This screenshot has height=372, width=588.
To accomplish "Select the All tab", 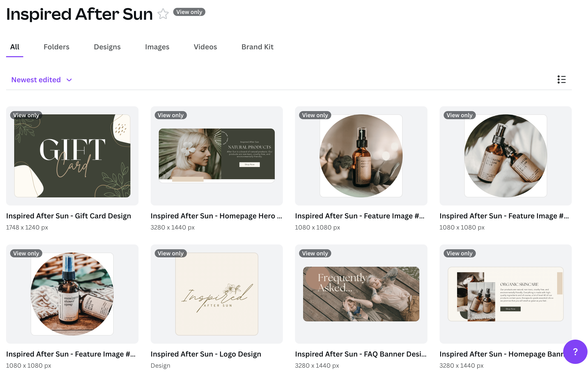I will 15,47.
